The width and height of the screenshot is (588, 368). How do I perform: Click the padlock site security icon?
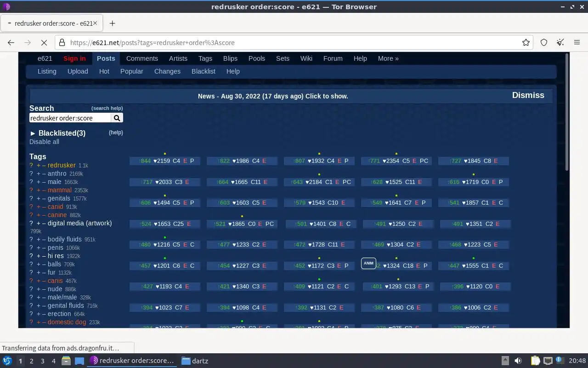point(62,42)
